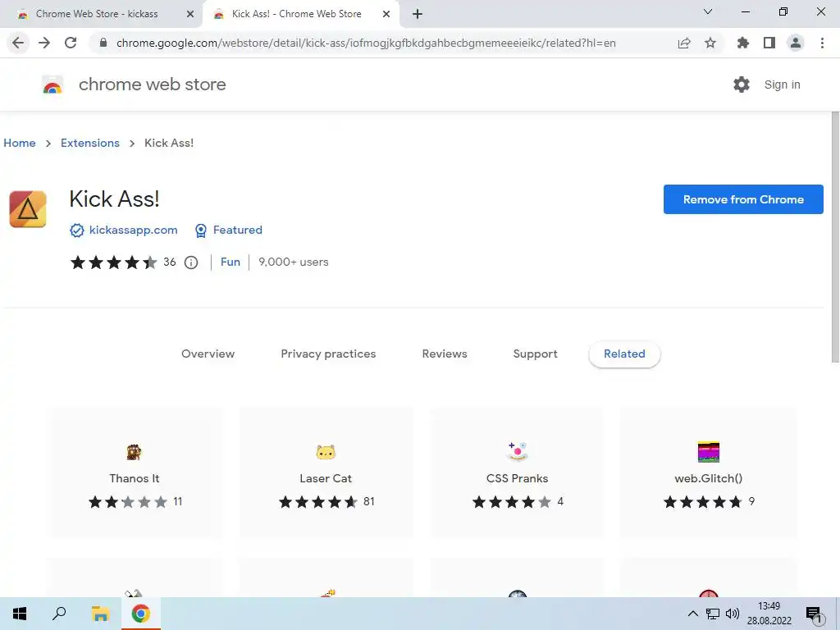840x630 pixels.
Task: Open the Extensions puzzle menu
Action: coord(743,43)
